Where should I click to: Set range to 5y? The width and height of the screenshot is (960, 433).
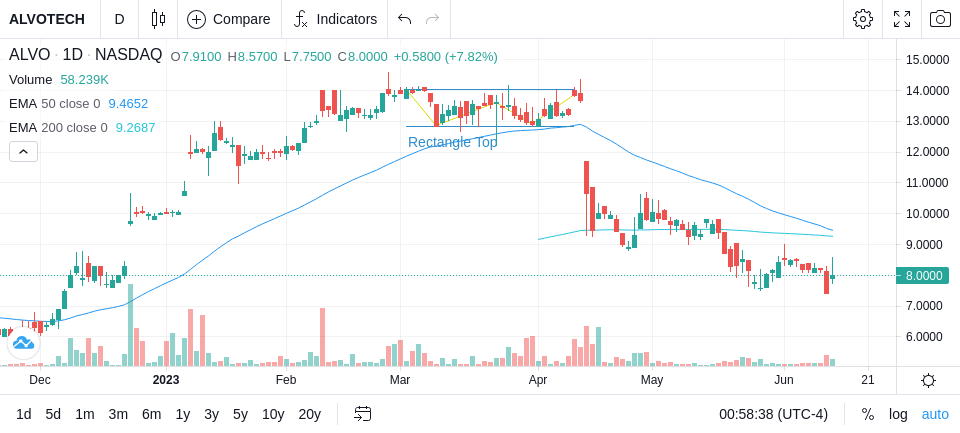point(240,415)
